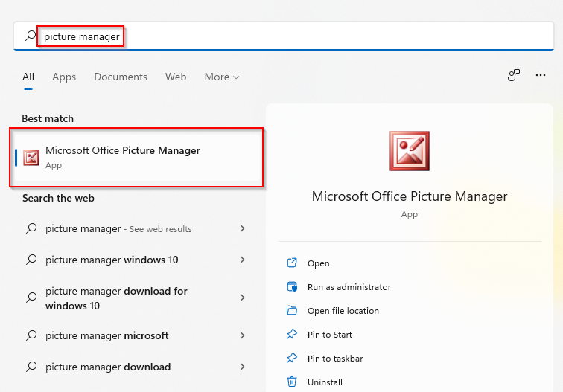Open the feedback people icon at top right

(514, 75)
